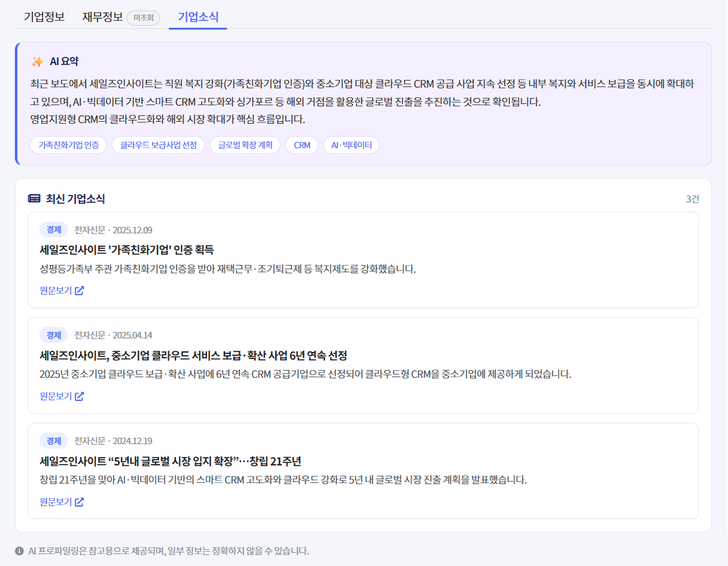Click external link icon for 6년 연속 선정 article

(79, 396)
